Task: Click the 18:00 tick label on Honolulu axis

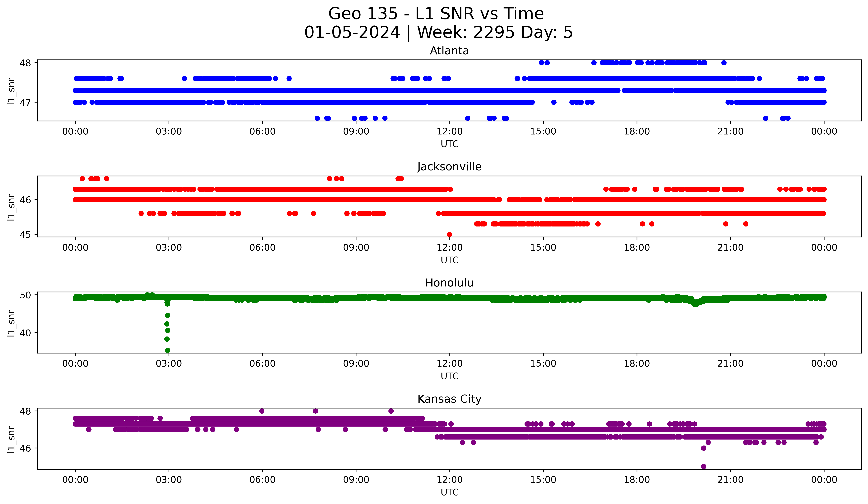Action: [x=636, y=364]
